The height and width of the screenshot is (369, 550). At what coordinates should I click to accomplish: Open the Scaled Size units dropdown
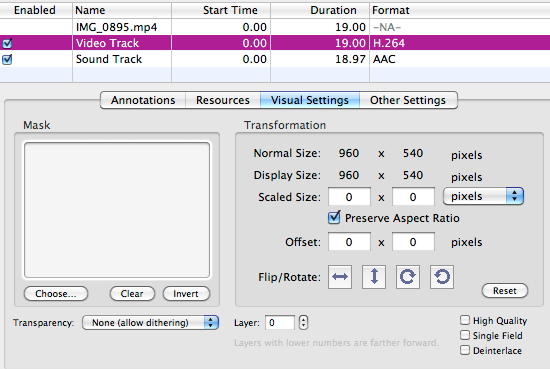click(483, 196)
